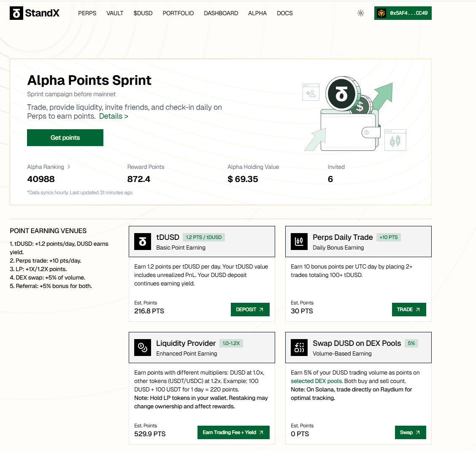This screenshot has height=451, width=476.
Task: Click the 216.8 PTS estimate
Action: [x=149, y=311]
